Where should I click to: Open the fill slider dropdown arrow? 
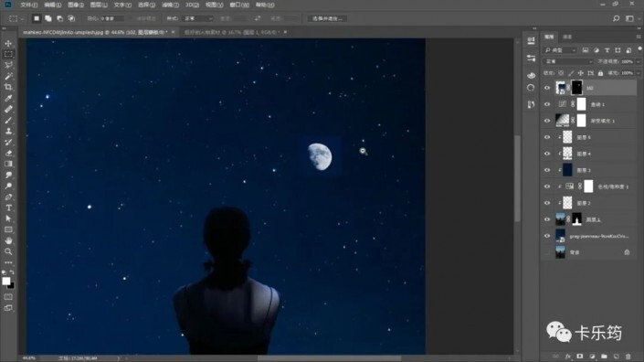point(639,73)
